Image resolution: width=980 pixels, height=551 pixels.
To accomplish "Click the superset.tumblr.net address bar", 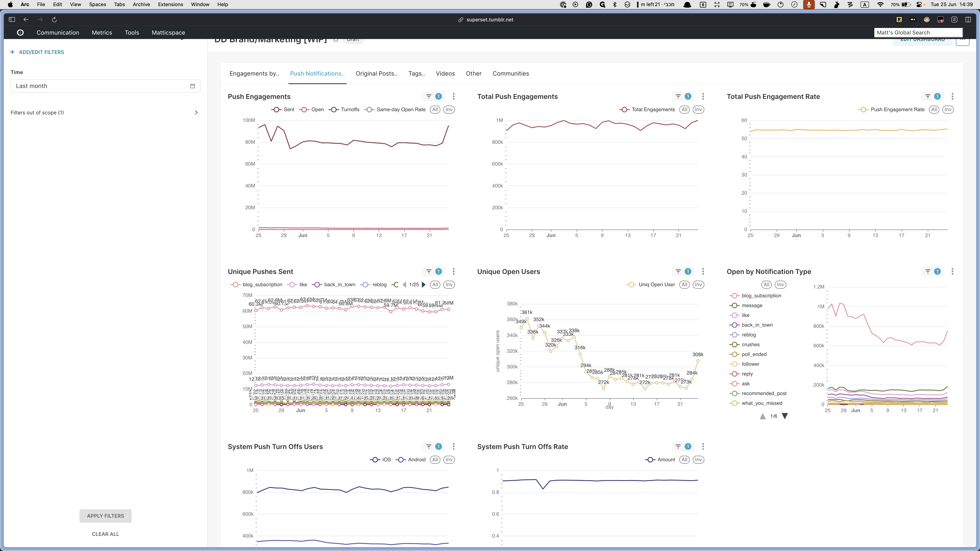I will coord(490,20).
